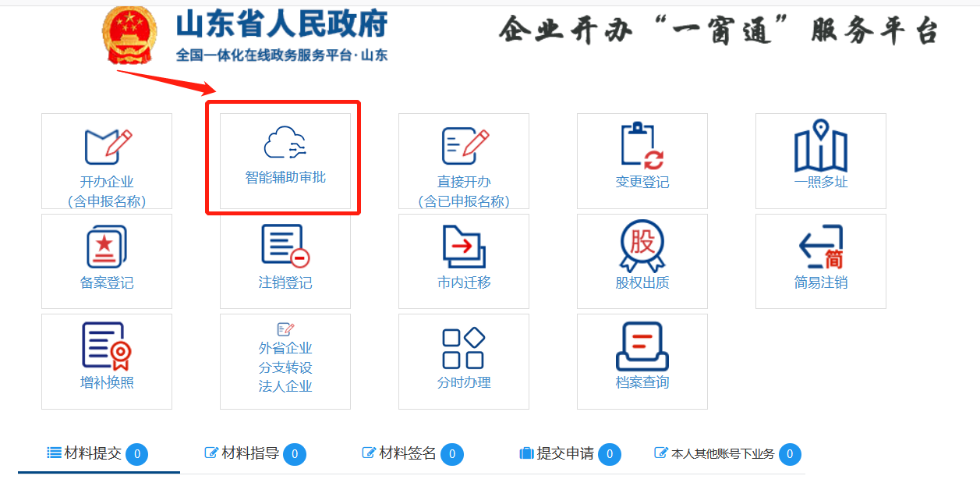The width and height of the screenshot is (980, 490).
Task: Open the 注销登记 icon with minus sign
Action: tap(285, 247)
